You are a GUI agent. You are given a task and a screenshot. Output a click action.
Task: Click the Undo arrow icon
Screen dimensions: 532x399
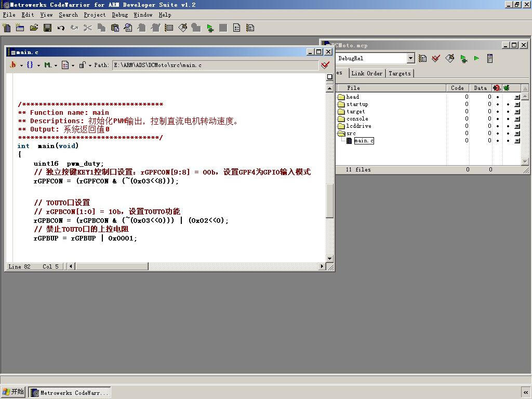pyautogui.click(x=61, y=28)
